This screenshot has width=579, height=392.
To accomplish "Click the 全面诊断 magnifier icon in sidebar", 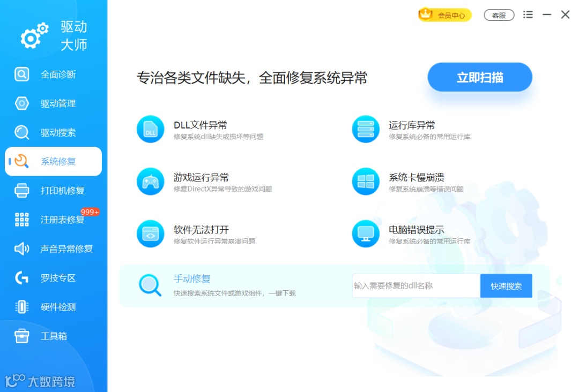I will pos(22,74).
